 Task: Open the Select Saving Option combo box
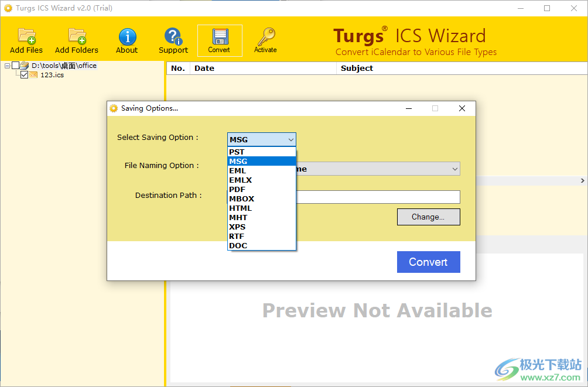click(x=262, y=139)
